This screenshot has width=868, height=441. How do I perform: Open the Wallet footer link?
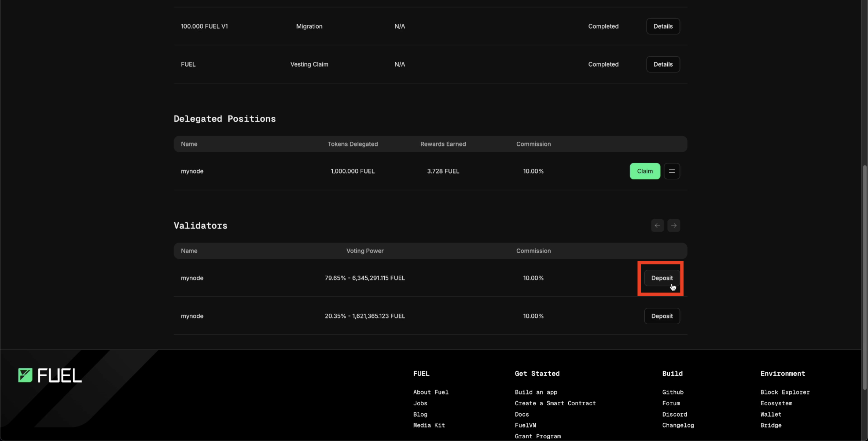click(x=771, y=414)
